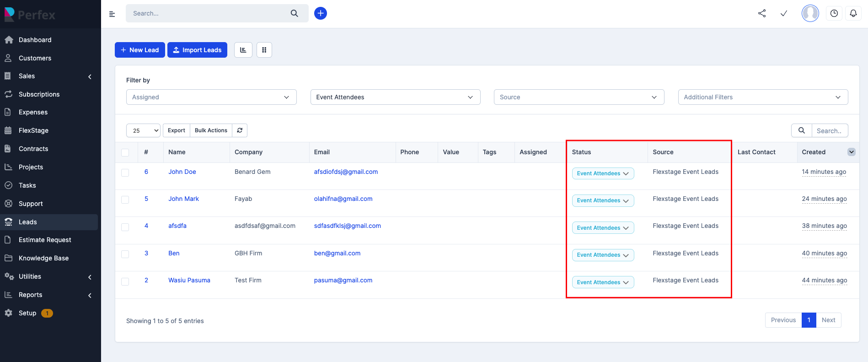Viewport: 868px width, 362px height.
Task: Click the New Lead button
Action: click(139, 50)
